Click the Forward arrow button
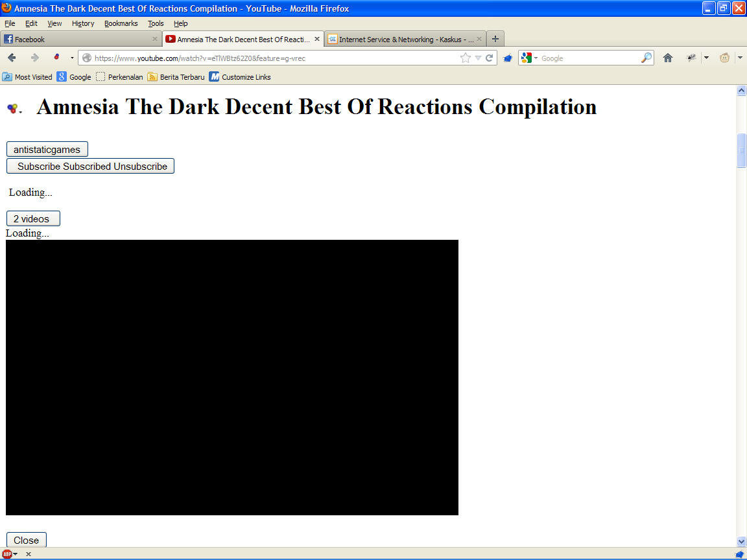This screenshot has width=747, height=560. (x=35, y=58)
